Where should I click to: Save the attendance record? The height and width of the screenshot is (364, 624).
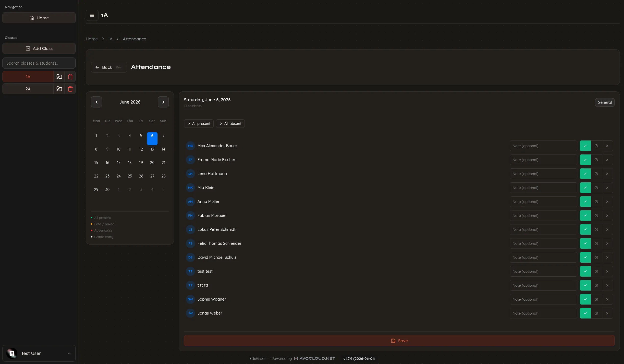(399, 341)
